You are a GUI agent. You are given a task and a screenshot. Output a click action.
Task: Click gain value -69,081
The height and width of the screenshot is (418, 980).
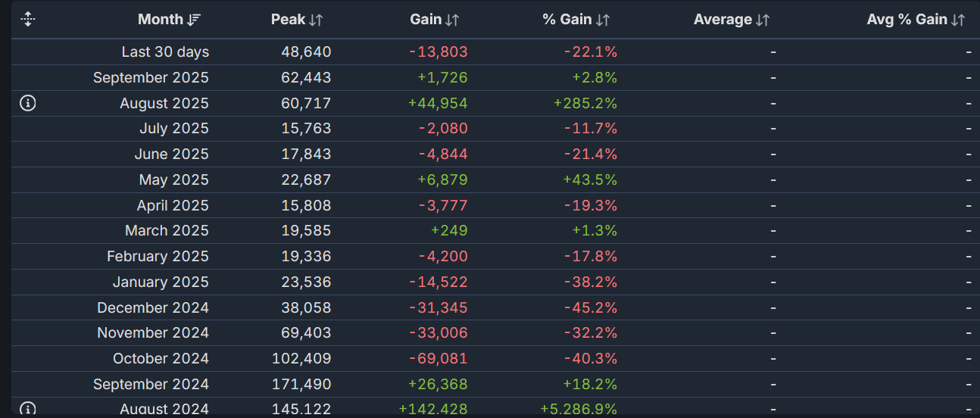tap(439, 359)
